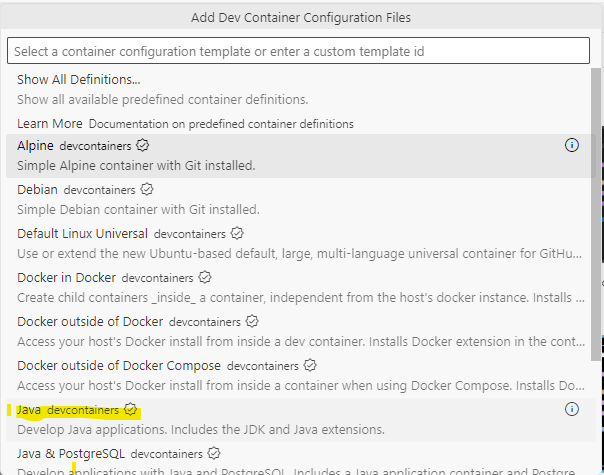Viewport: 604px width, 475px height.
Task: Click verified badge beside Default Linux Universal
Action: click(237, 233)
